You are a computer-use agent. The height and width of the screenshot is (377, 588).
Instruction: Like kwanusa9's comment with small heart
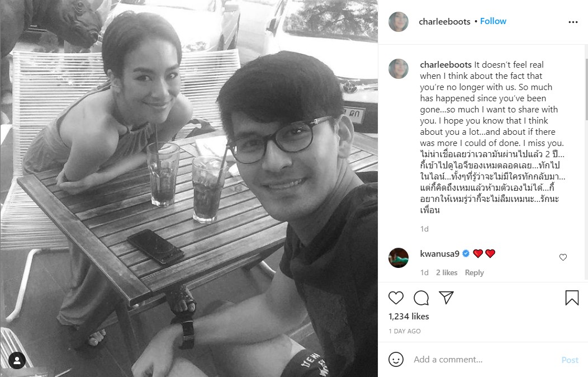click(x=563, y=257)
